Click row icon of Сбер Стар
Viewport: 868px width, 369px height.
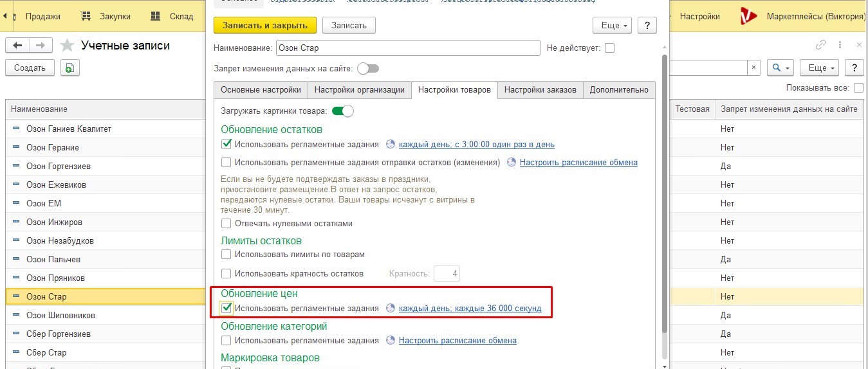pos(17,353)
